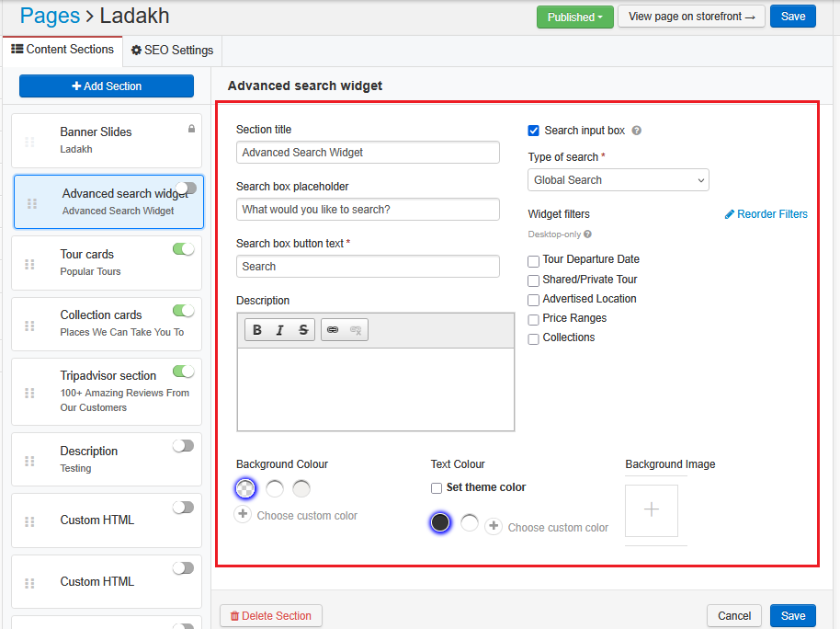Select the dark text colour swatch
This screenshot has height=629, width=840.
tap(440, 522)
